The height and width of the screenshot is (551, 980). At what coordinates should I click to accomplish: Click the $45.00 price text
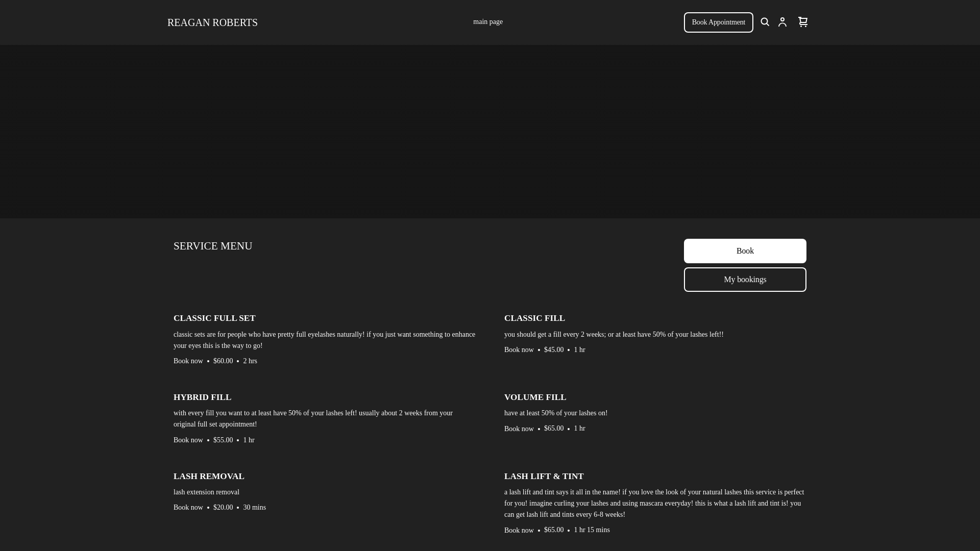click(x=554, y=350)
